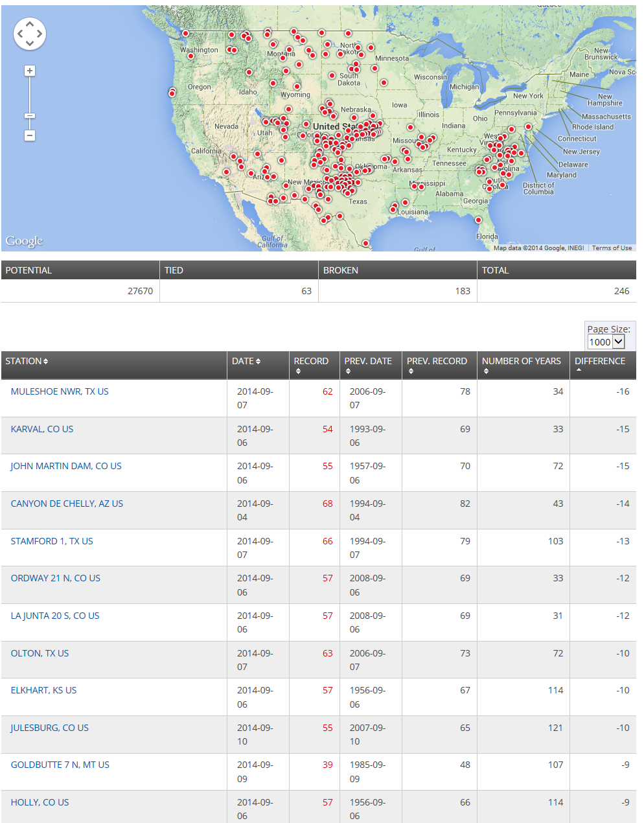This screenshot has width=644, height=823.
Task: Sort table by Station column
Action: (27, 361)
